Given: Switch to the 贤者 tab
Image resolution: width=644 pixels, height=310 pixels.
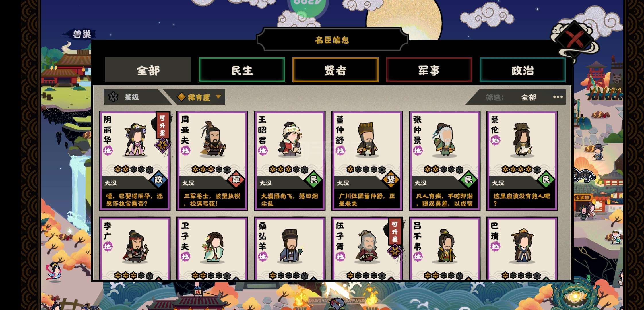Looking at the screenshot, I should [x=335, y=70].
